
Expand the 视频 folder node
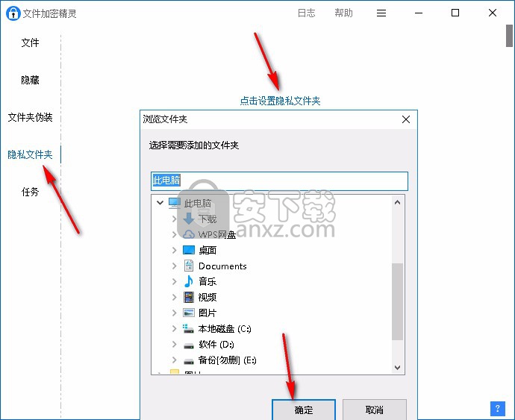[x=175, y=297]
